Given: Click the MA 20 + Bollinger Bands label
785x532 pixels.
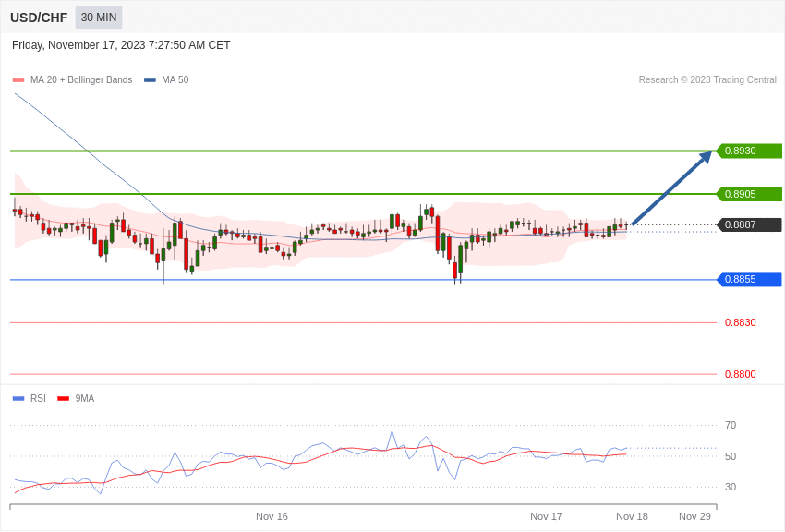Looking at the screenshot, I should [x=81, y=79].
